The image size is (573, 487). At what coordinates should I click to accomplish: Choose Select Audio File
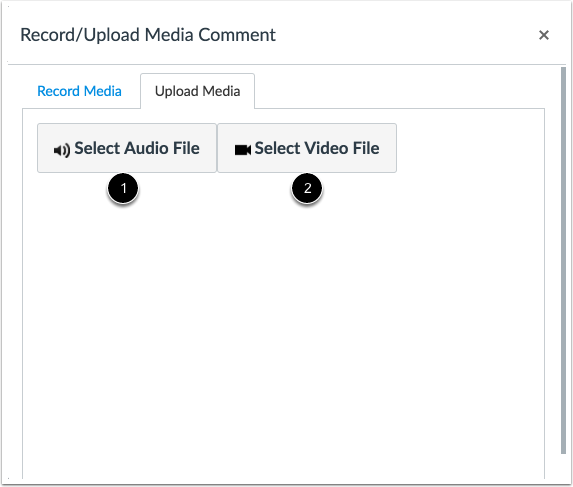click(127, 148)
